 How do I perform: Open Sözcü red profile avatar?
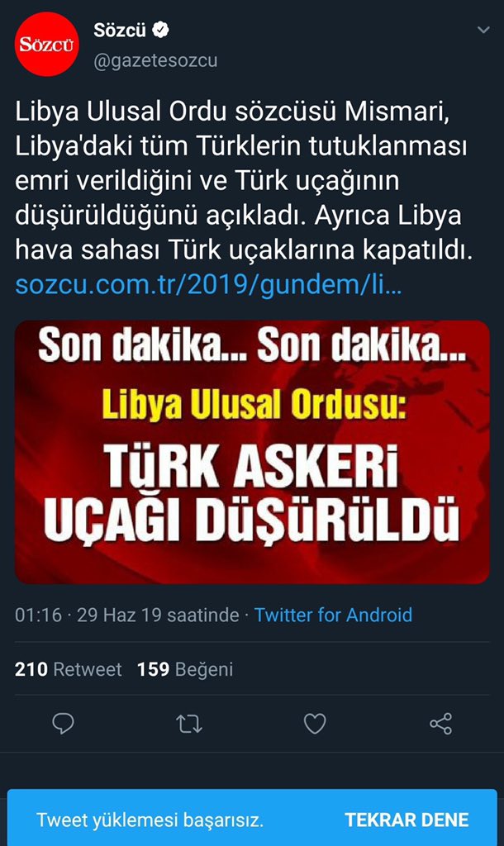pyautogui.click(x=47, y=45)
